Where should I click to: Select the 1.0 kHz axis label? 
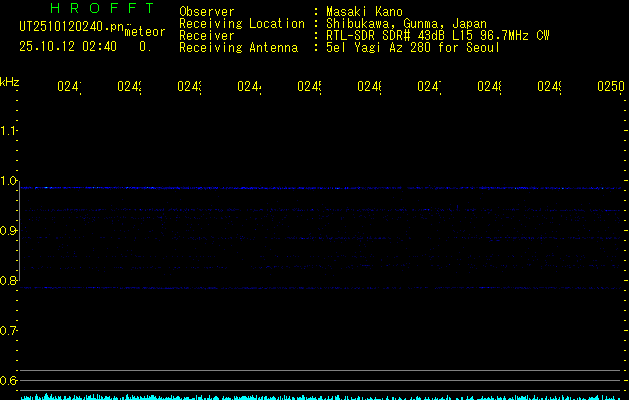pos(9,181)
